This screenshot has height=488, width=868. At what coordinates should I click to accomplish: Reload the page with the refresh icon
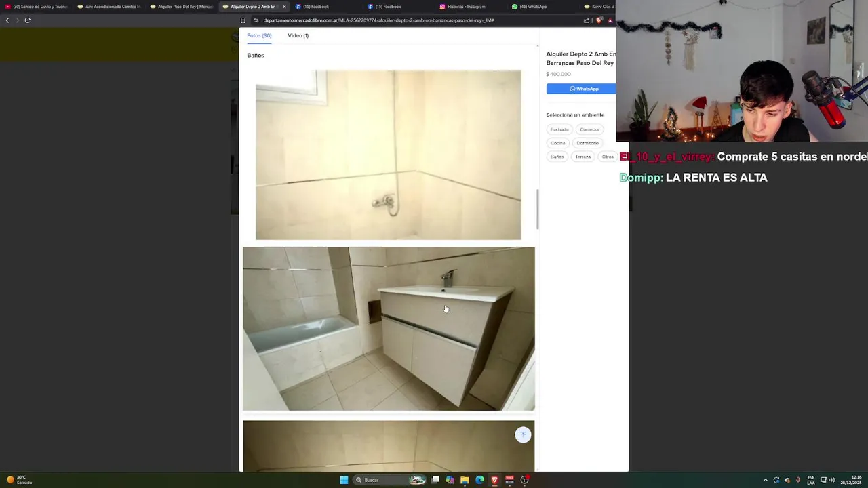(28, 20)
